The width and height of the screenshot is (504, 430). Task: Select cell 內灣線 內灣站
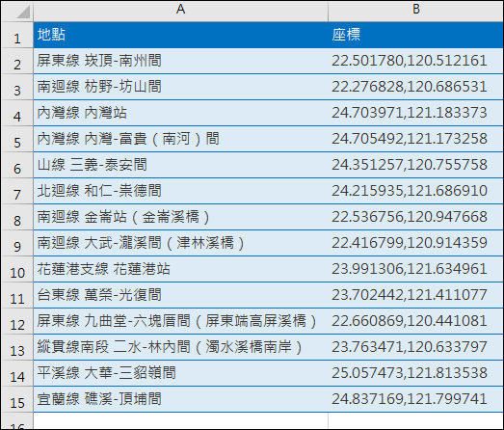pyautogui.click(x=180, y=113)
